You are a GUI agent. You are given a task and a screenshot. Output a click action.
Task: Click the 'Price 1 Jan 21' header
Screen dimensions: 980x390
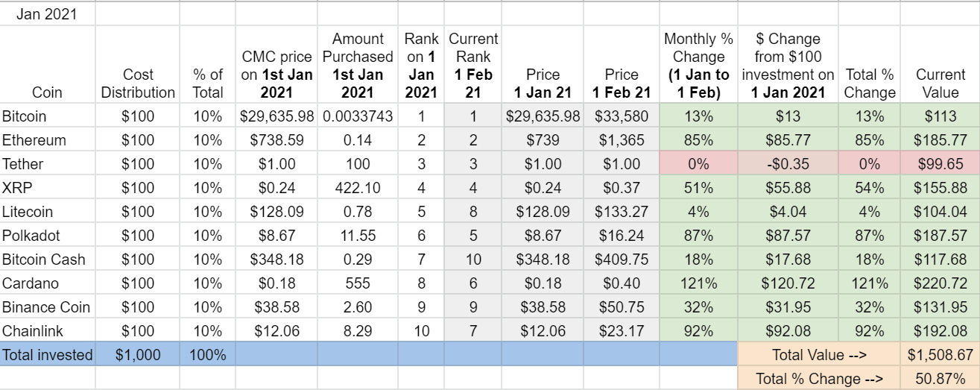(x=543, y=65)
